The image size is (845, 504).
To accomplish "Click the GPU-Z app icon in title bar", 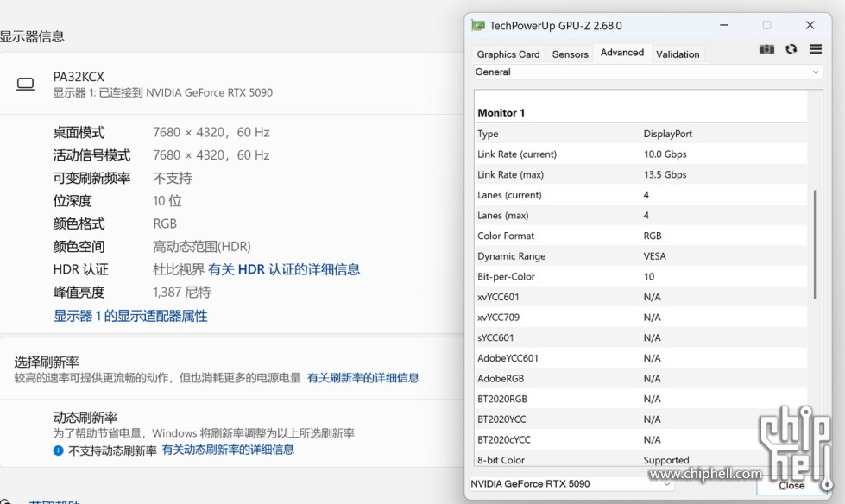I will (x=478, y=25).
